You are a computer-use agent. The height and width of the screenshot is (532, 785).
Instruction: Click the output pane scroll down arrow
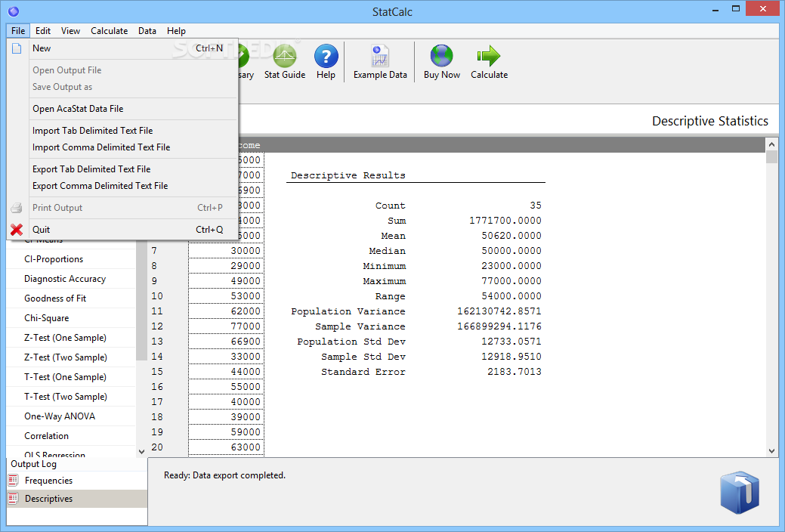(771, 451)
